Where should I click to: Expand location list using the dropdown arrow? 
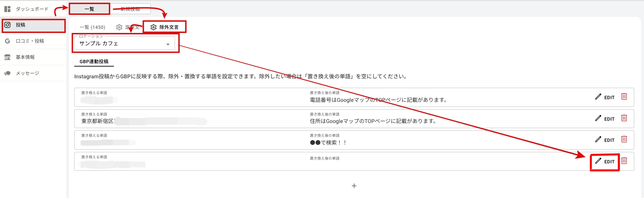[168, 44]
